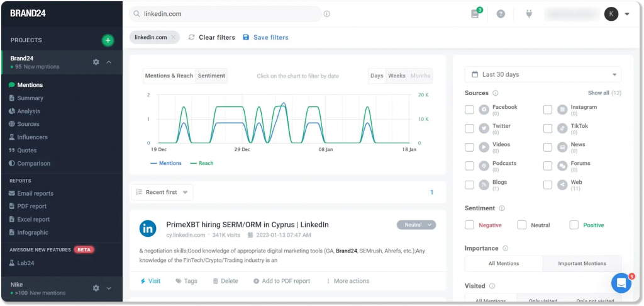
Task: Click the search info icon
Action: [327, 14]
